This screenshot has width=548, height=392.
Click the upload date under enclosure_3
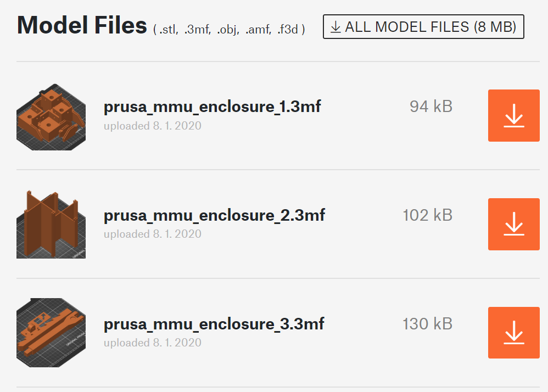[153, 343]
